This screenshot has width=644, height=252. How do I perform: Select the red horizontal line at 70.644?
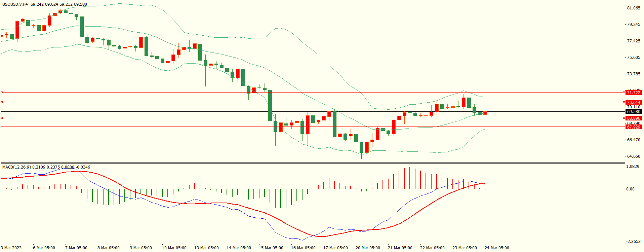[313, 102]
